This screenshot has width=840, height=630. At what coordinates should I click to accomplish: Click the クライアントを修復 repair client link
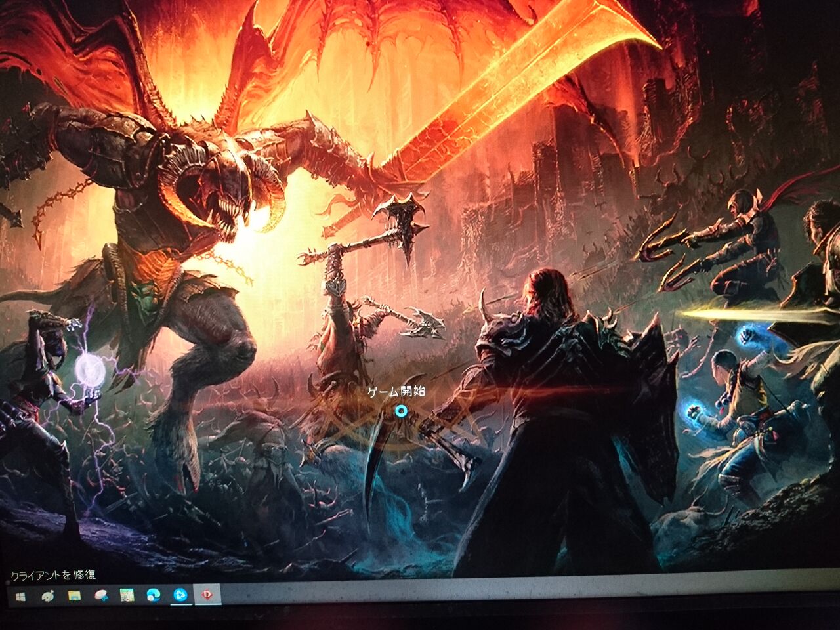53,575
